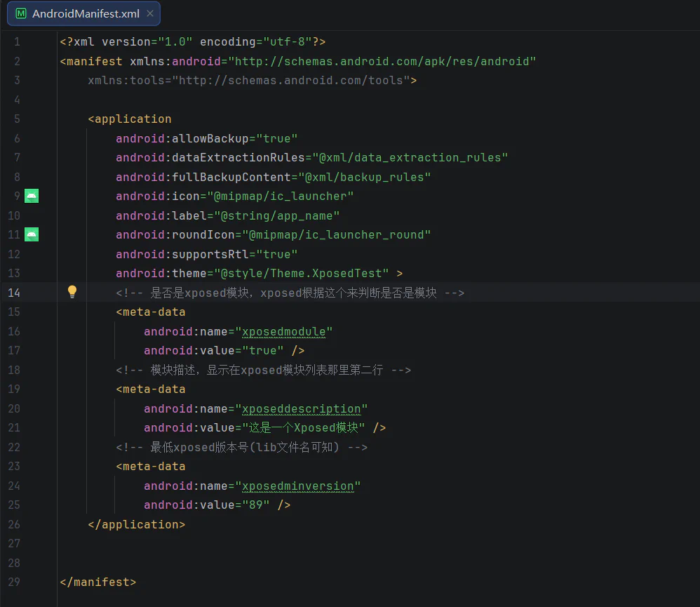
Task: Select the AndroidManifest.xml editor tab
Action: pyautogui.click(x=83, y=13)
